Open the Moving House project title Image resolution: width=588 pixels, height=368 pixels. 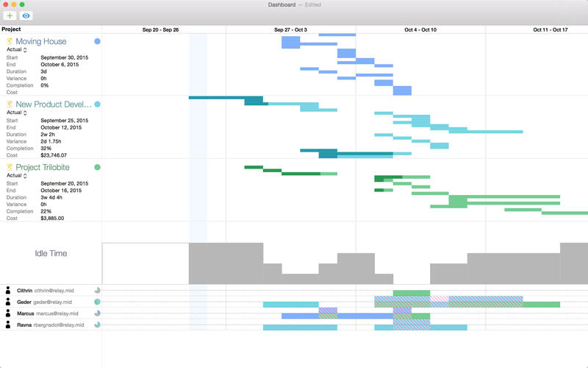(x=41, y=41)
